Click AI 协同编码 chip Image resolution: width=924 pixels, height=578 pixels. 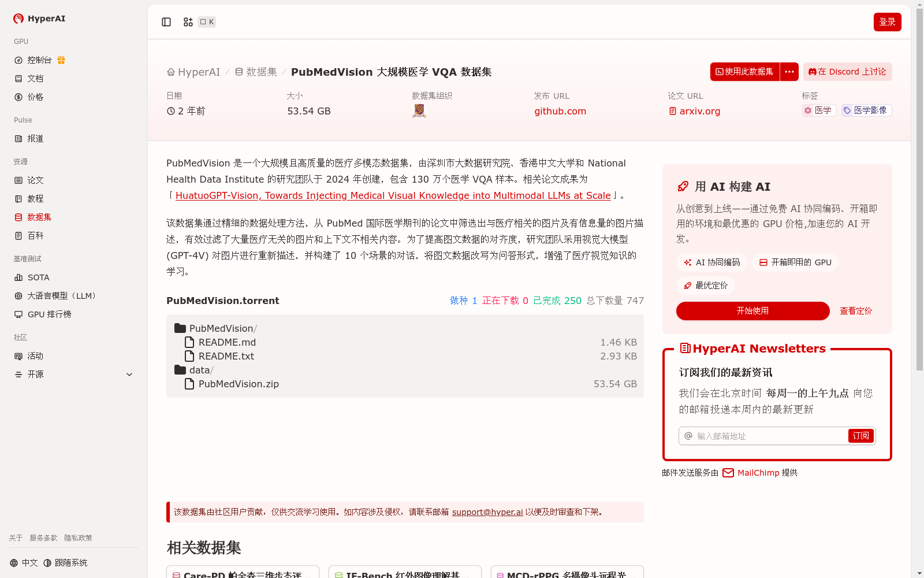tap(712, 262)
